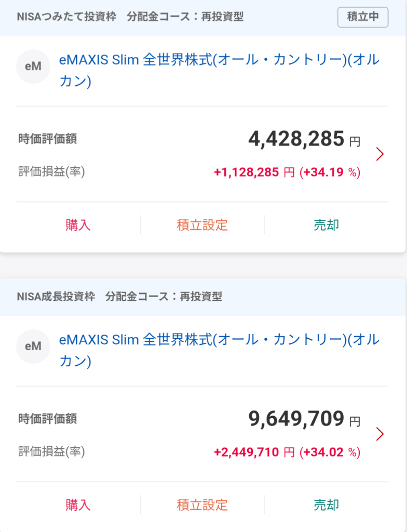Screen dimensions: 407x532
Task: Click 積立中 status badge
Action: (363, 17)
